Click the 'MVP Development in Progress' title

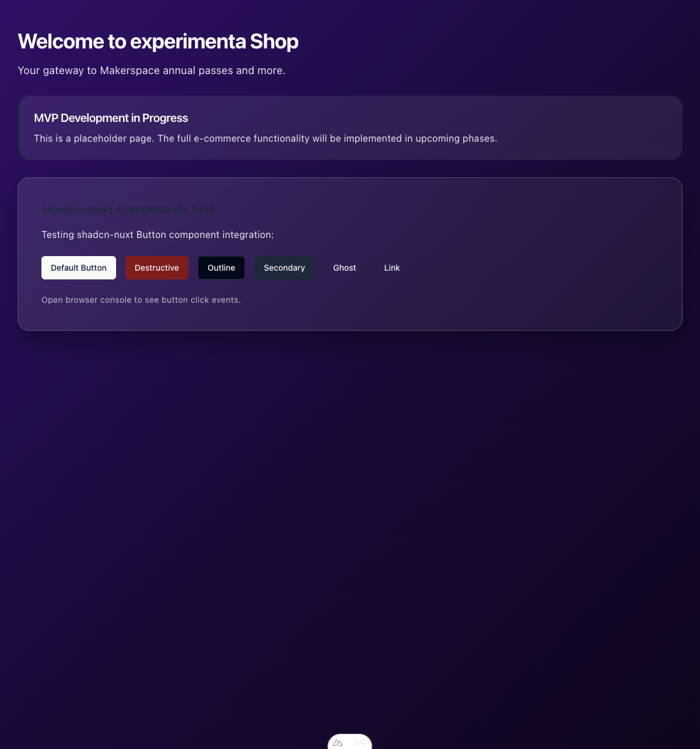pyautogui.click(x=111, y=118)
